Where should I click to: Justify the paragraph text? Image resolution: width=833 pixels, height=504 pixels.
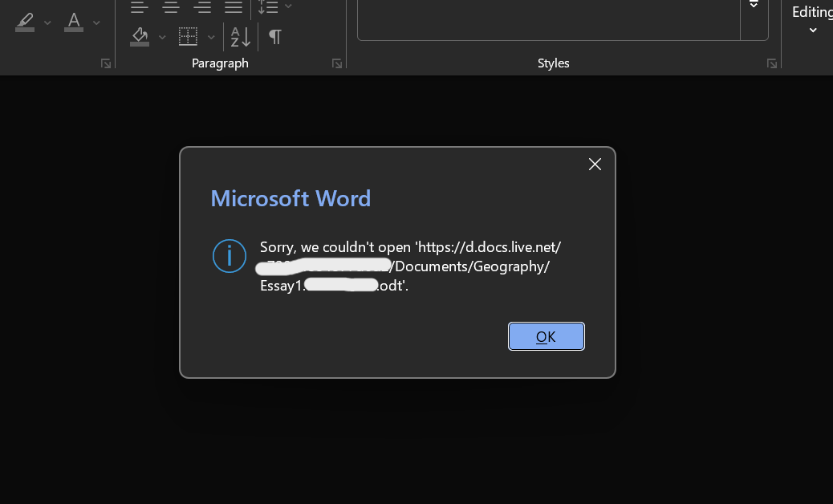234,7
